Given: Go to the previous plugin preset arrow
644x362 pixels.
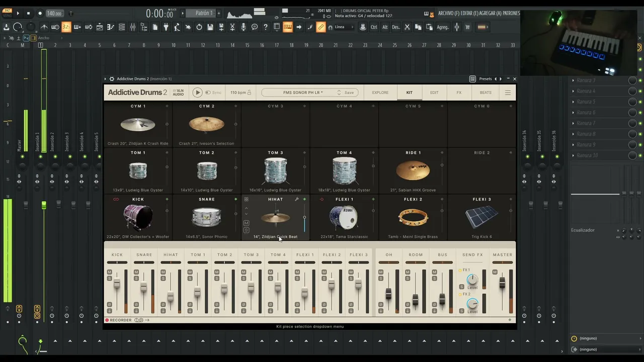Looking at the screenshot, I should [496, 79].
